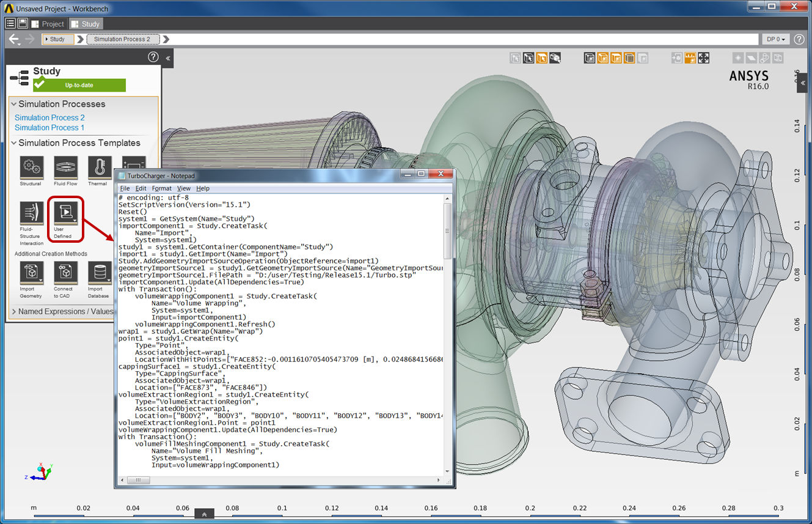Click the dark cube-with-cursor body selection icon

tap(555, 58)
